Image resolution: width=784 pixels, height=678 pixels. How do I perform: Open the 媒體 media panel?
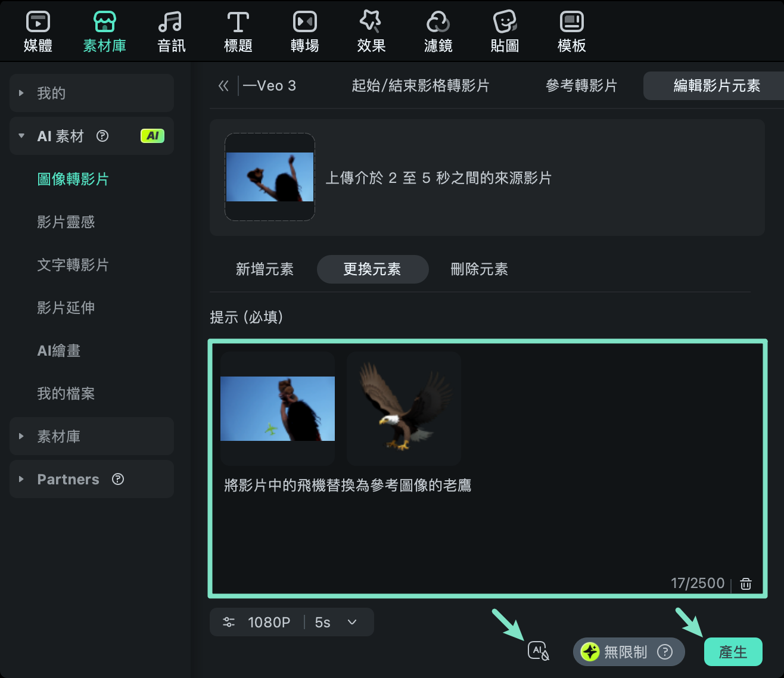point(38,30)
